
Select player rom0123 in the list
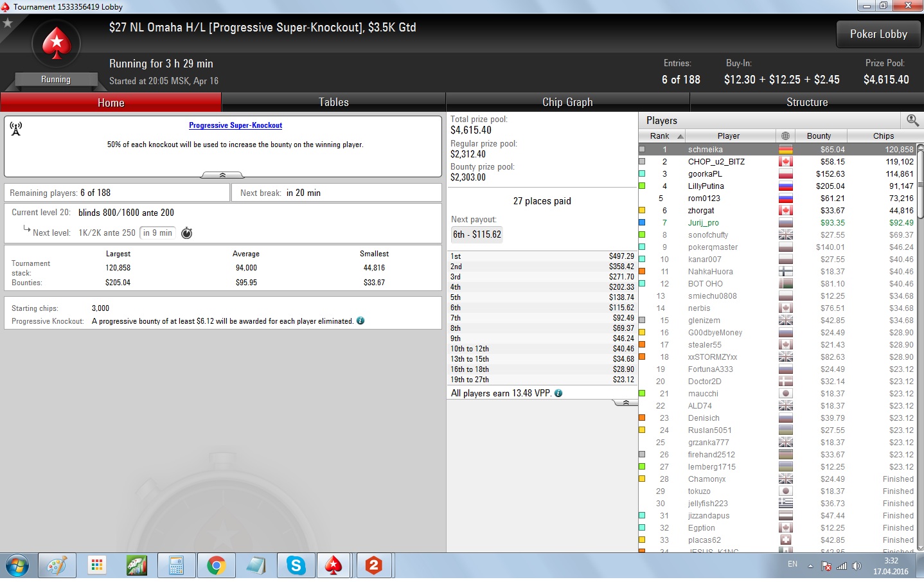point(777,198)
